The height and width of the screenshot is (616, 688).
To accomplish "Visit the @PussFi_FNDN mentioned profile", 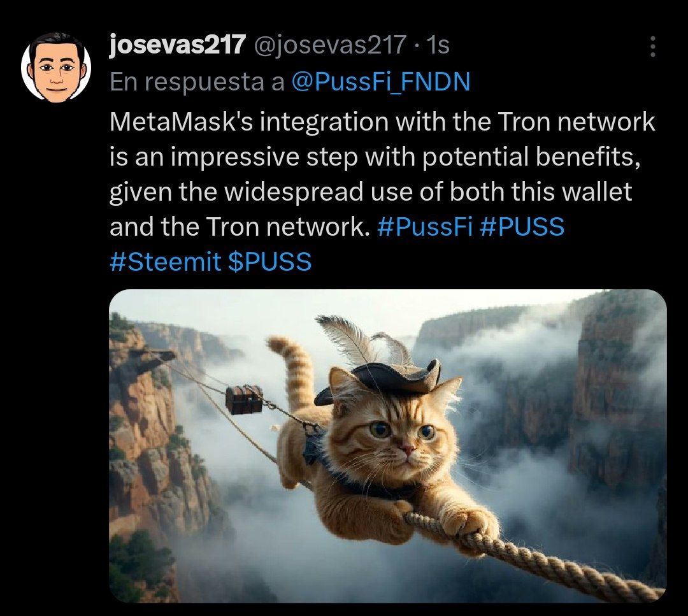I will (x=380, y=82).
